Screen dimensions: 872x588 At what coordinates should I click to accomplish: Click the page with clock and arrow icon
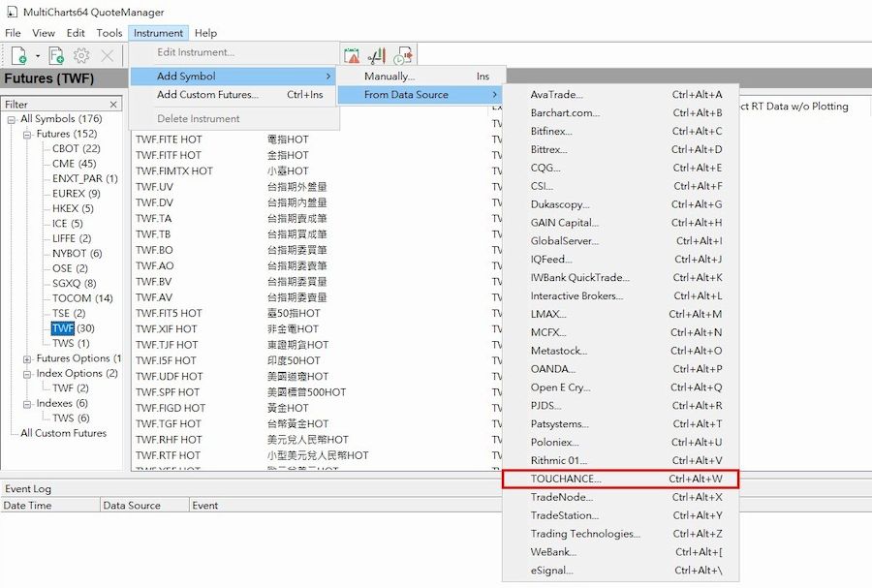coord(403,55)
